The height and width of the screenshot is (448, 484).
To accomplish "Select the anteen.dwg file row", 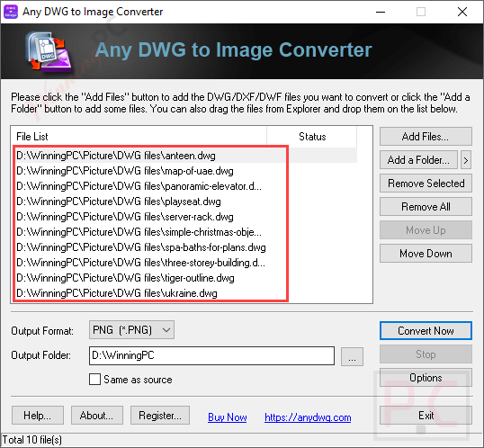I will coord(184,156).
